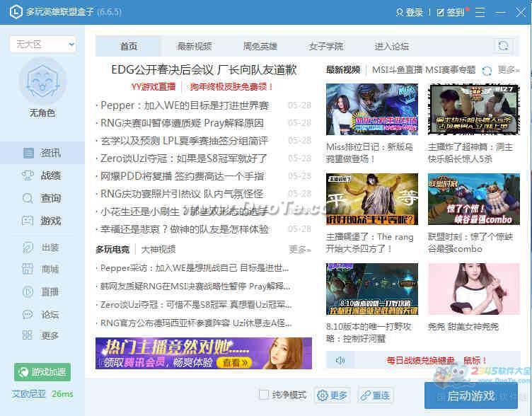532x416 pixels.
Task: Enable the 纯净模式 checkbox
Action: click(x=263, y=395)
